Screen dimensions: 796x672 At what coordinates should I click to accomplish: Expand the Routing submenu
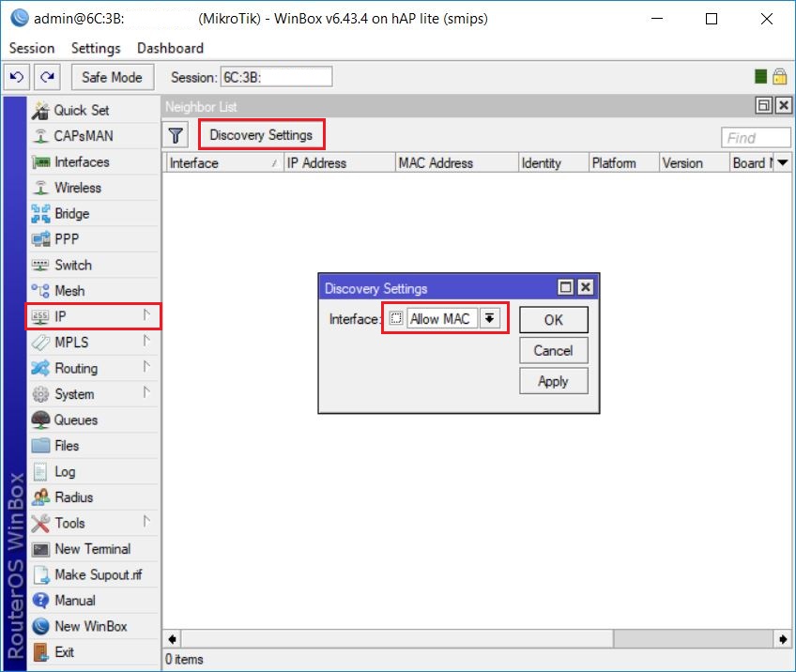point(146,366)
